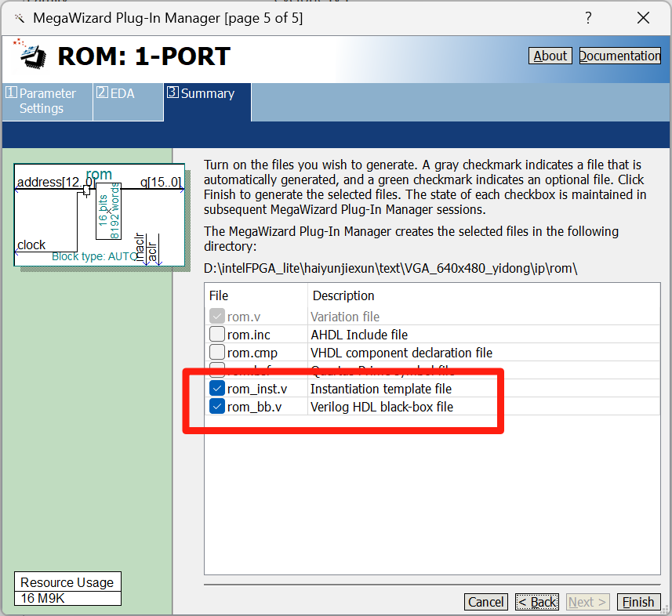Switch to the EDA tab

(128, 102)
